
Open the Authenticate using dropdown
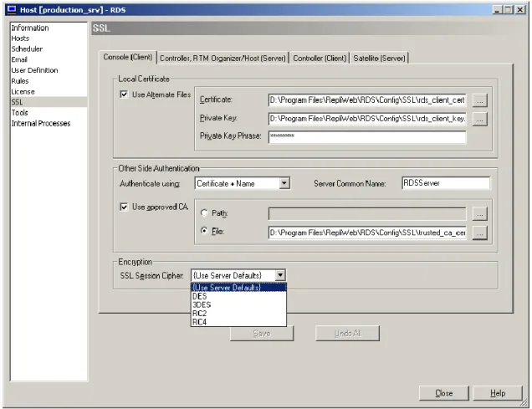click(x=284, y=183)
